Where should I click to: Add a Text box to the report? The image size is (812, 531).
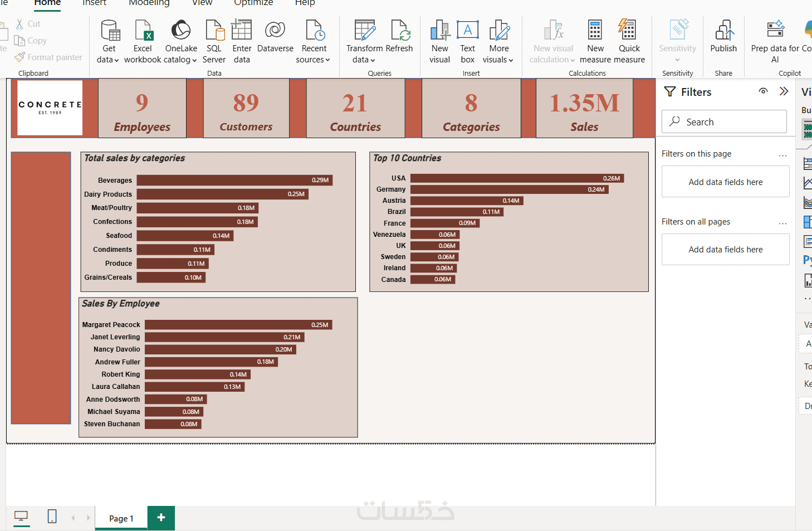tap(468, 42)
